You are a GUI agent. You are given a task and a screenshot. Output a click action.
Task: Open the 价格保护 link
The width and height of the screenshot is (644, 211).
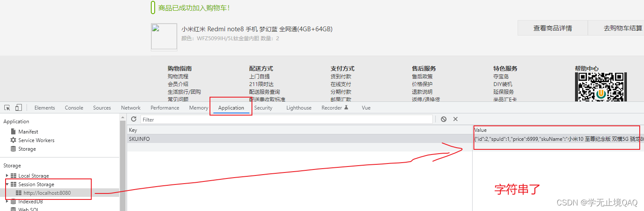point(422,84)
